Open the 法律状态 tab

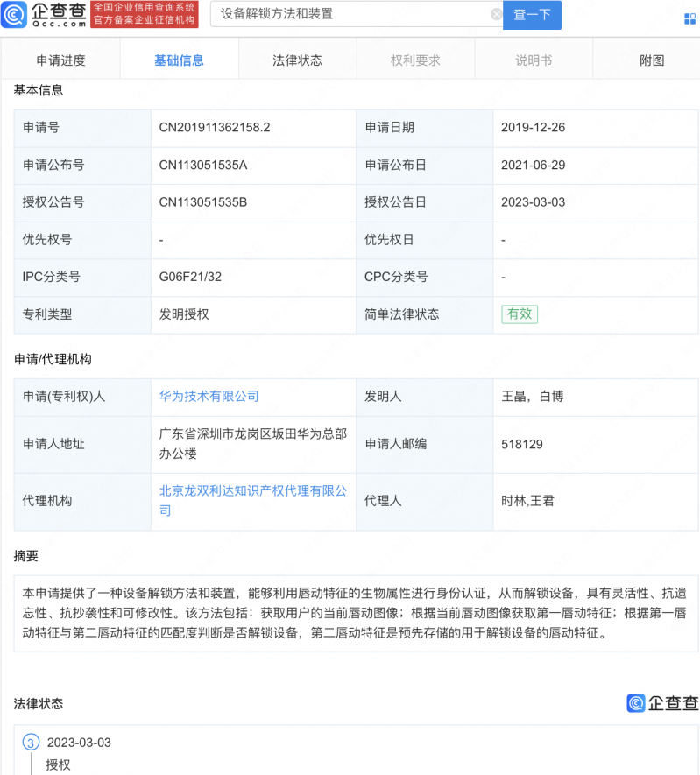(x=297, y=60)
